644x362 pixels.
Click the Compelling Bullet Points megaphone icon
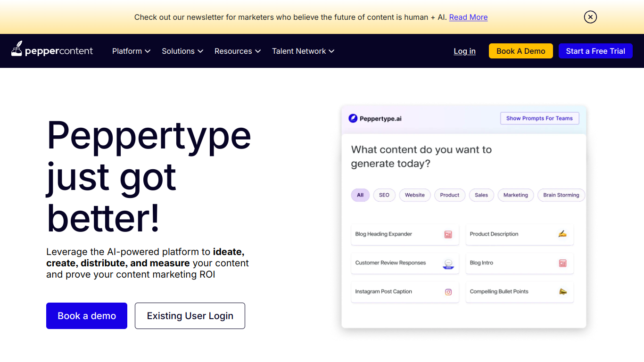(562, 292)
